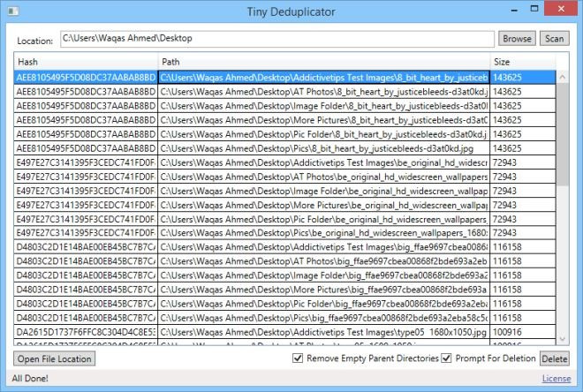Click the scrollbar down arrow
Image resolution: width=583 pixels, height=392 pixels.
(562, 338)
